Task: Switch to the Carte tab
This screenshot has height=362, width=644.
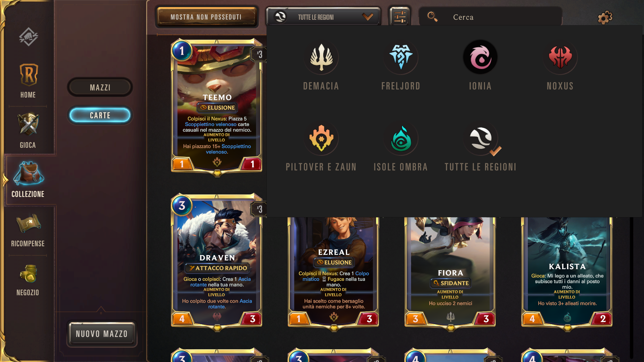Action: (x=100, y=115)
